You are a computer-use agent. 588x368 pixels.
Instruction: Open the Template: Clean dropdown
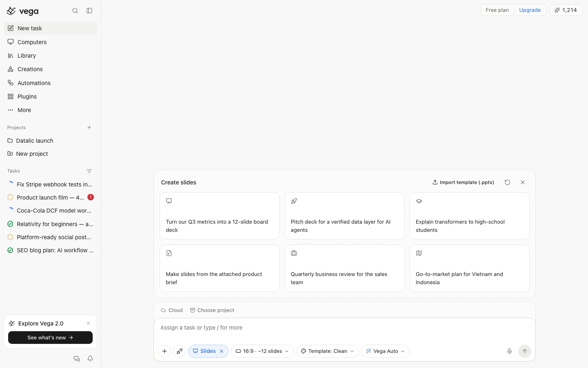(x=327, y=351)
